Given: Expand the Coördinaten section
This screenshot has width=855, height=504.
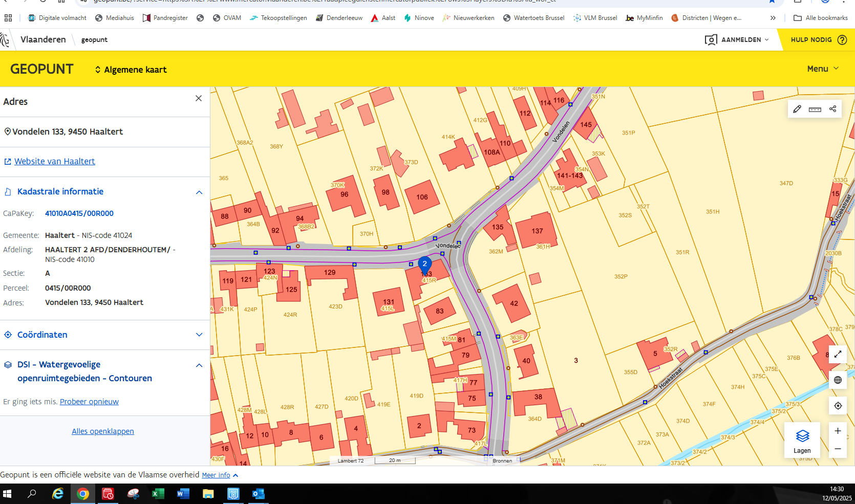Looking at the screenshot, I should pos(199,335).
